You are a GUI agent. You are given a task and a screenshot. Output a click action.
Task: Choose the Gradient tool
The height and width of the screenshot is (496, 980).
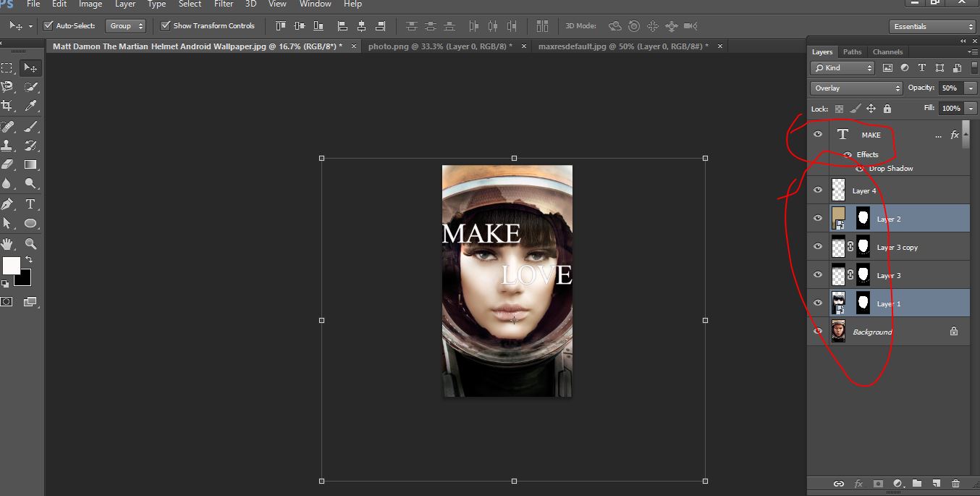pos(30,164)
